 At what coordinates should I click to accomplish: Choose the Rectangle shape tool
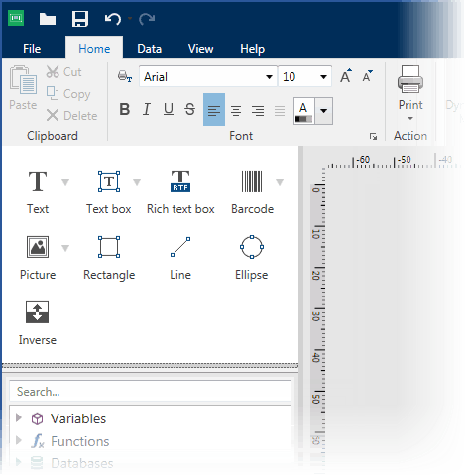(109, 258)
